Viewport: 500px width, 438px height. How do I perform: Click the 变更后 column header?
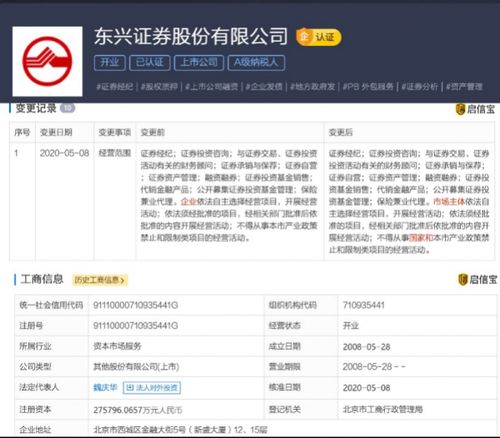341,132
